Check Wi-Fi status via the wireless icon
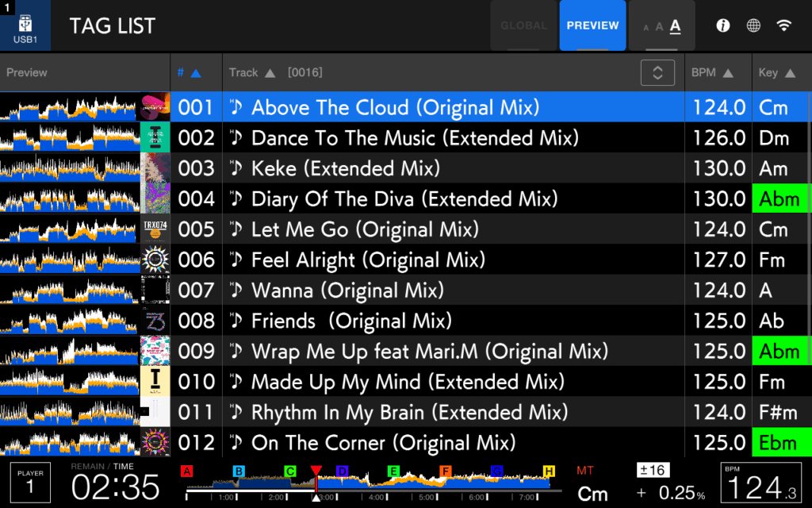 [x=784, y=25]
